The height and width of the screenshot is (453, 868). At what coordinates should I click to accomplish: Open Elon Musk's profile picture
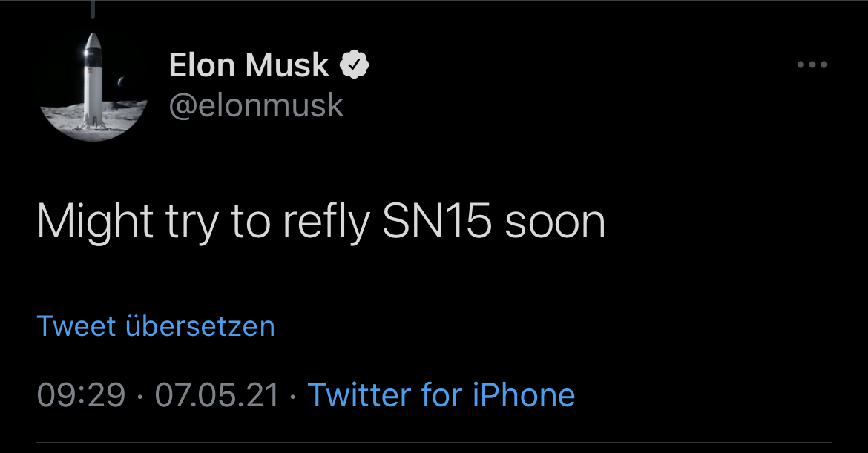click(x=93, y=86)
